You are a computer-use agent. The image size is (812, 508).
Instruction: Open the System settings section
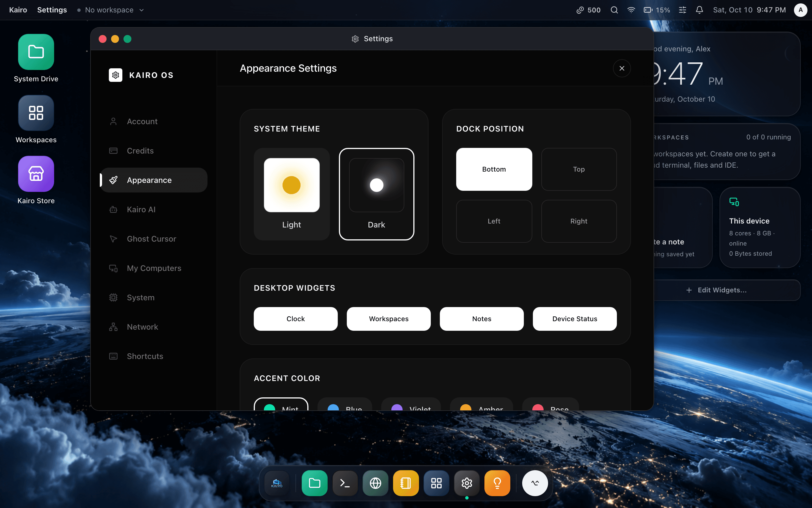coord(154,297)
